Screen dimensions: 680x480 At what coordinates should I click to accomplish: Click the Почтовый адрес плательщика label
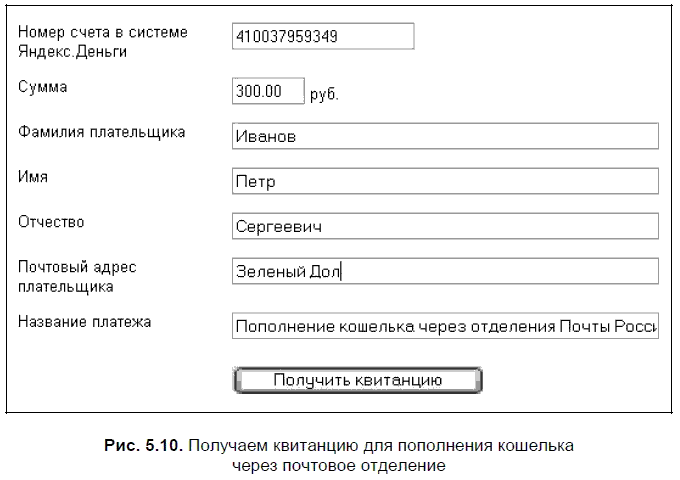77,276
